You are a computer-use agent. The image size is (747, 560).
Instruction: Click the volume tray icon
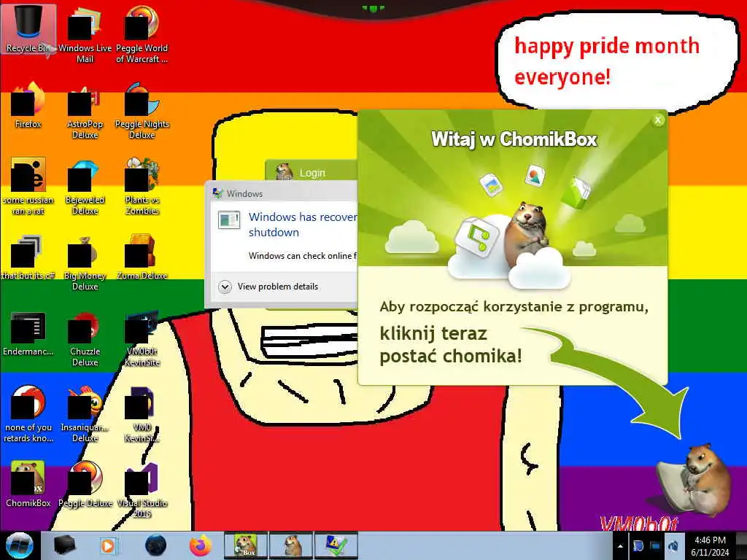click(673, 546)
